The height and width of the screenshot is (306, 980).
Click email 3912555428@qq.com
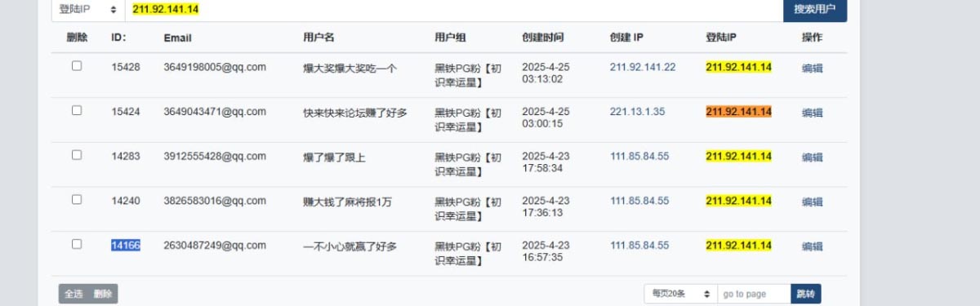coord(215,157)
